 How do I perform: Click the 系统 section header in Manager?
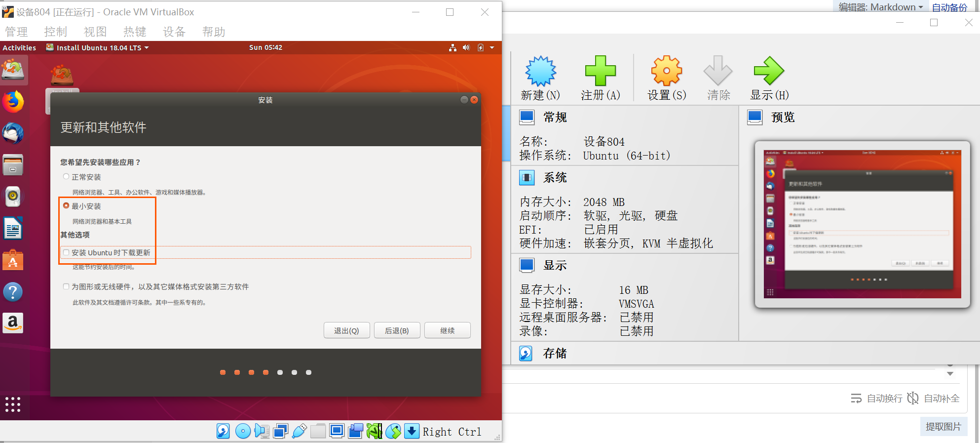pos(555,177)
